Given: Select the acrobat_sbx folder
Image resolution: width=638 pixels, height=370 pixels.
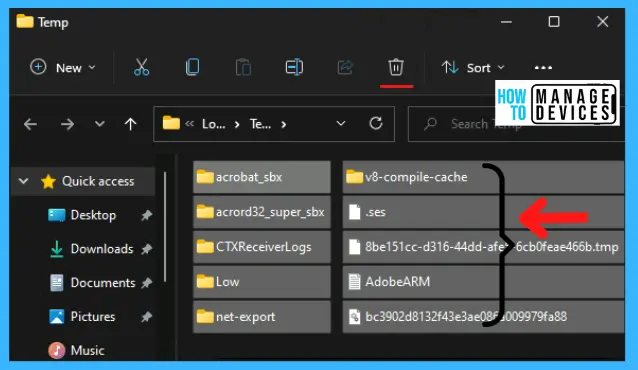Looking at the screenshot, I should coord(262,177).
